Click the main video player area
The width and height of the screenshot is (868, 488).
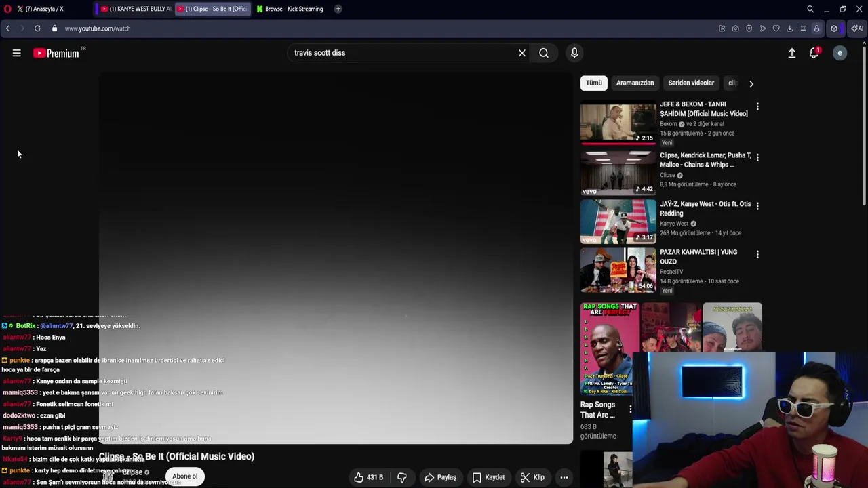pyautogui.click(x=336, y=258)
